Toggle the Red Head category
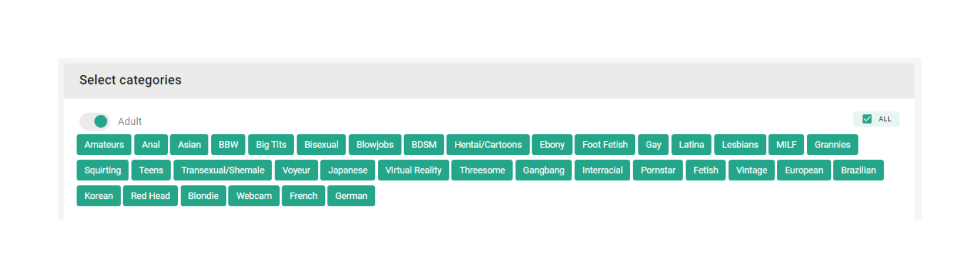 pyautogui.click(x=150, y=196)
